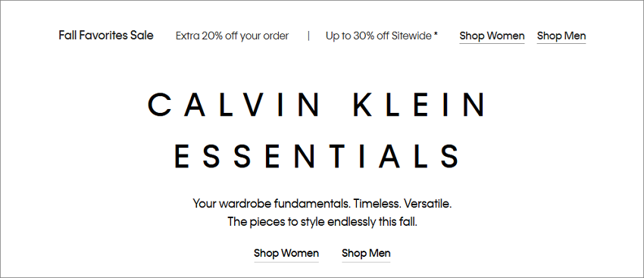Image resolution: width=644 pixels, height=278 pixels.
Task: Click the 20% figure in the offer
Action: [211, 36]
